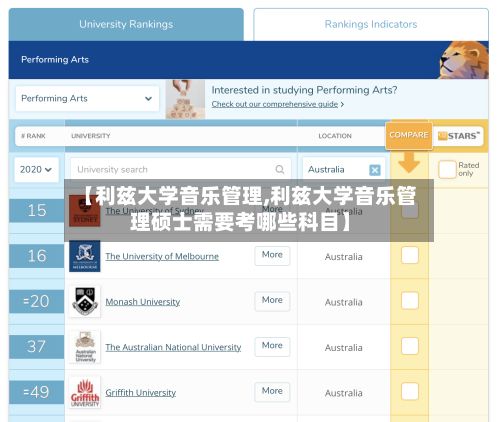This screenshot has height=422, width=500.
Task: Clear the Australia location filter
Action: 375,170
